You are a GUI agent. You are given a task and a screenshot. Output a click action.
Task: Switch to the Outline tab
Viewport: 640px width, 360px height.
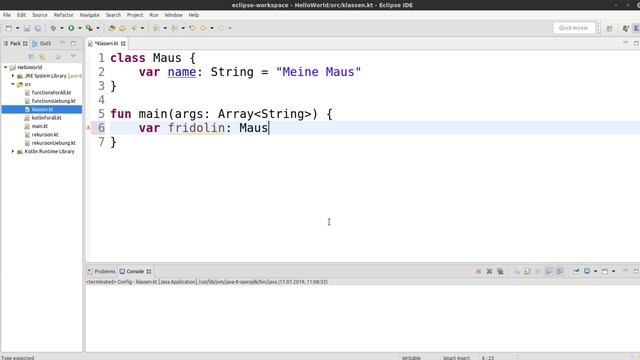pyautogui.click(x=42, y=43)
